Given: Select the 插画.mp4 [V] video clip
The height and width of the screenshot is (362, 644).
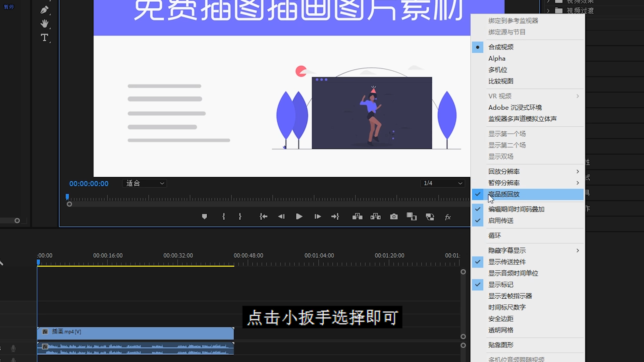Looking at the screenshot, I should click(136, 333).
